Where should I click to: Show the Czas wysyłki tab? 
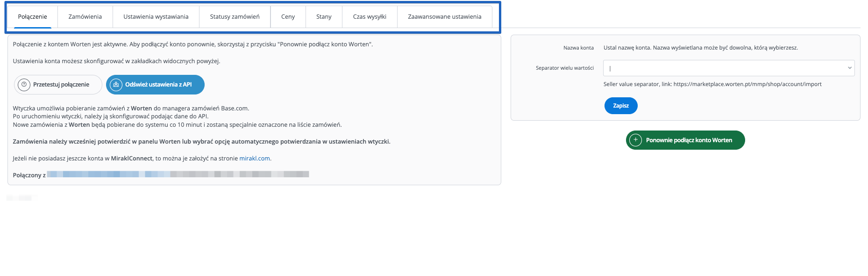[x=370, y=17]
